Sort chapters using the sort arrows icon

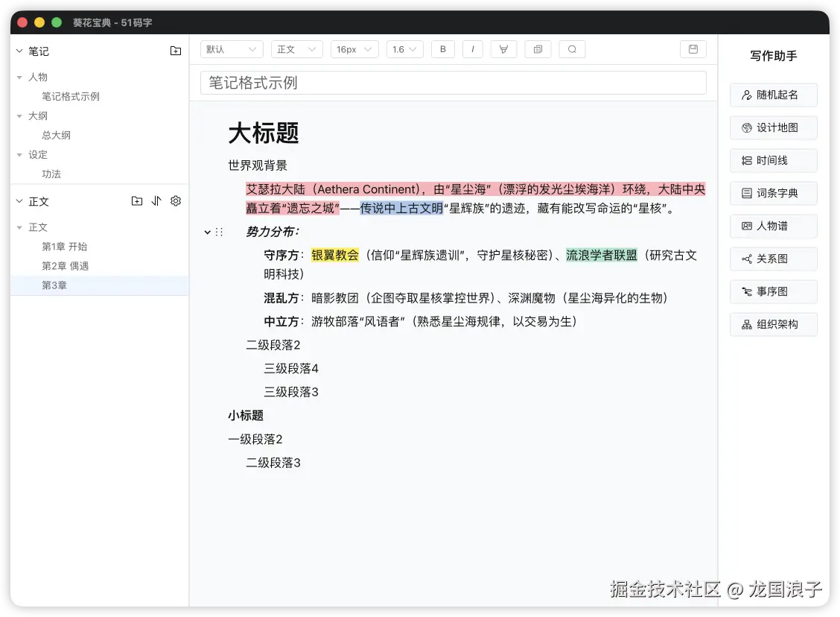(x=156, y=200)
